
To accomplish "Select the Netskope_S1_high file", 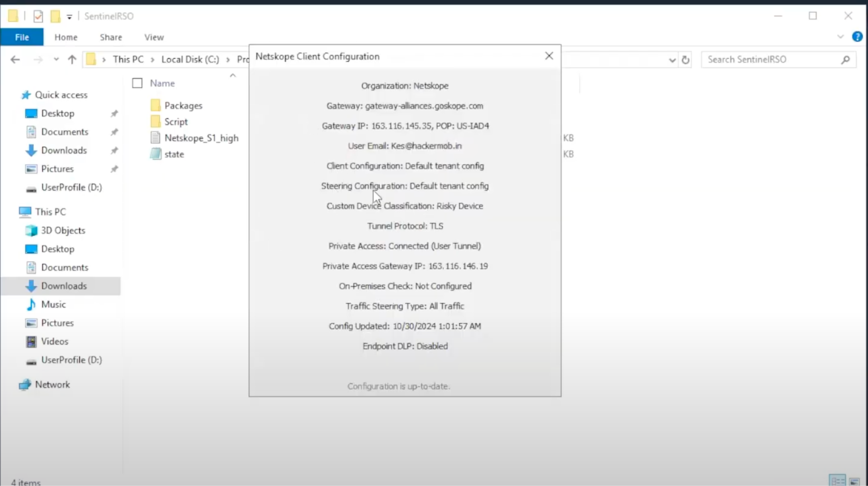I will tap(194, 138).
